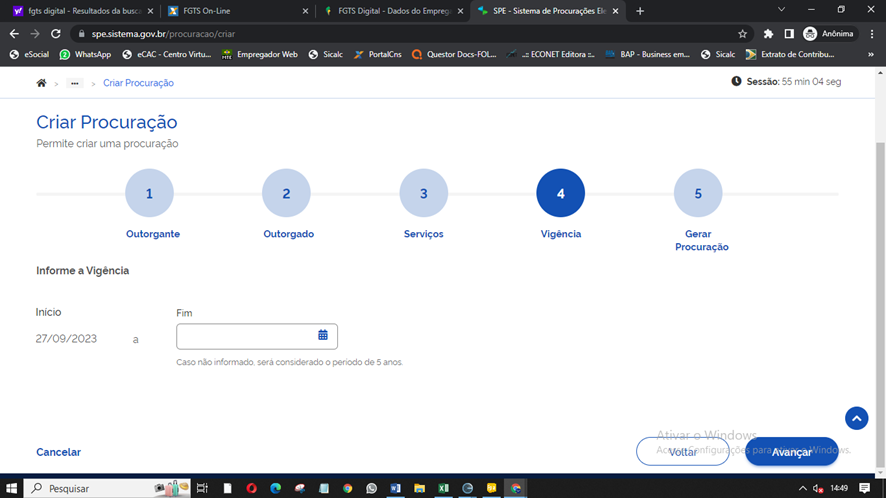Click the Cancelar link
Image resolution: width=886 pixels, height=498 pixels.
(x=58, y=452)
